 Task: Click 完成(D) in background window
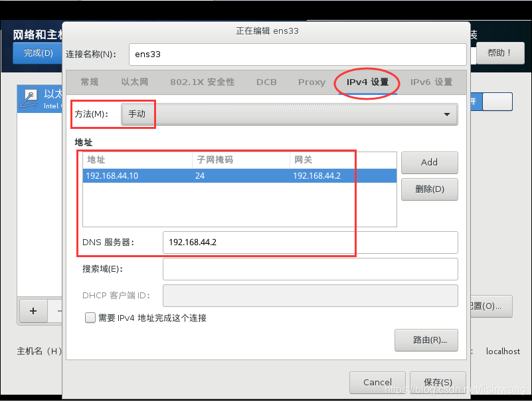38,53
